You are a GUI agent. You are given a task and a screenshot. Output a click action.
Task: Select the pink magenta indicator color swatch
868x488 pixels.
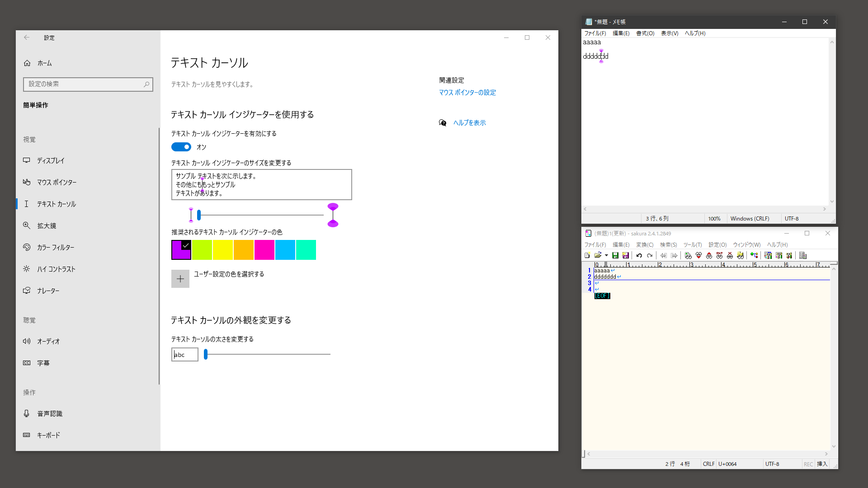(264, 250)
